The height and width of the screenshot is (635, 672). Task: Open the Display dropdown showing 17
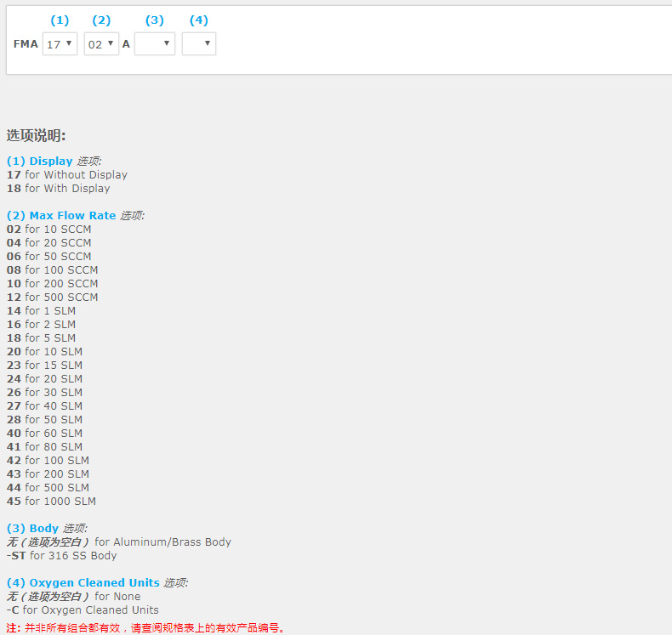(60, 44)
